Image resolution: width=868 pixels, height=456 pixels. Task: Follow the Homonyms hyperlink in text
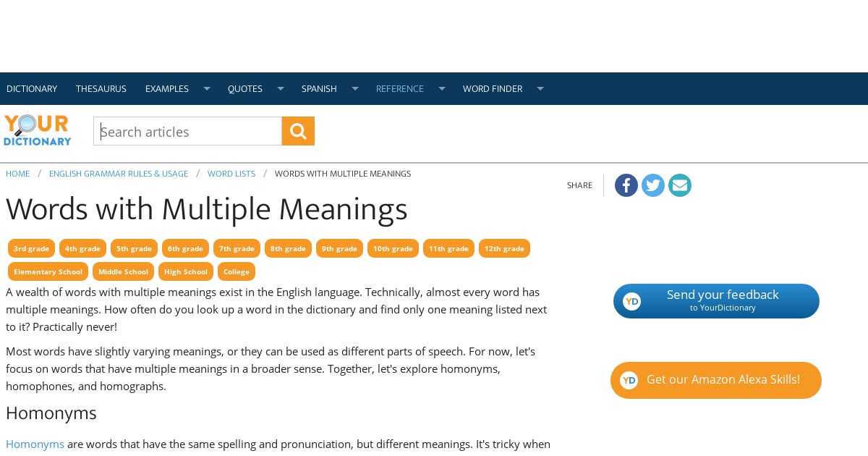(x=35, y=444)
